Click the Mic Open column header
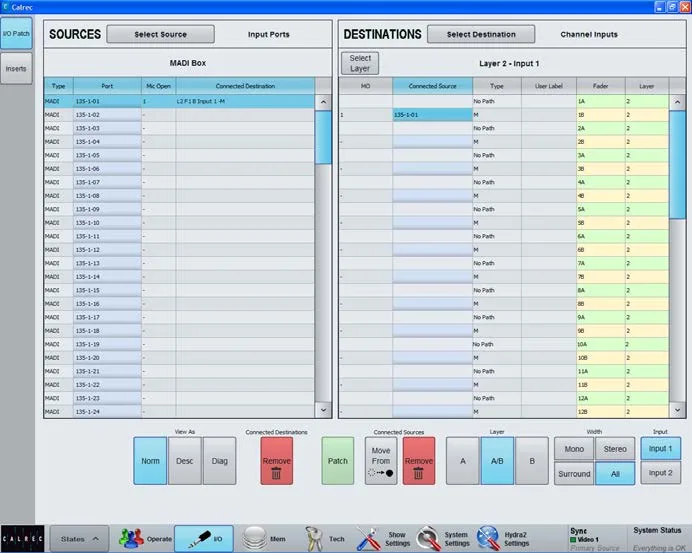The width and height of the screenshot is (692, 553). click(158, 86)
